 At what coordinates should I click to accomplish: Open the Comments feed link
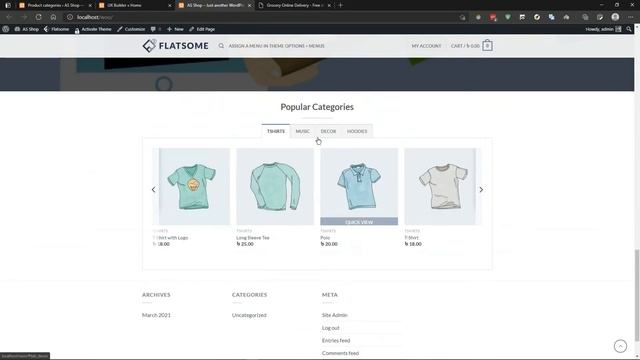[x=340, y=353]
